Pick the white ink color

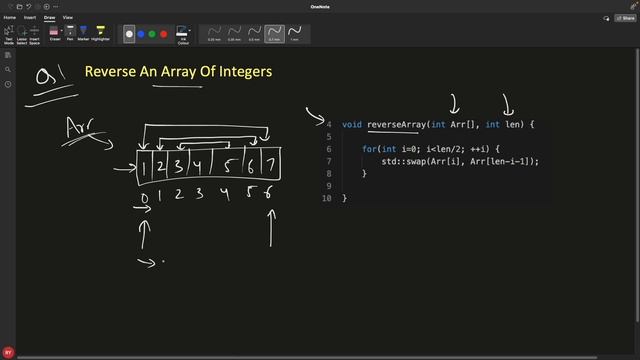(x=129, y=34)
